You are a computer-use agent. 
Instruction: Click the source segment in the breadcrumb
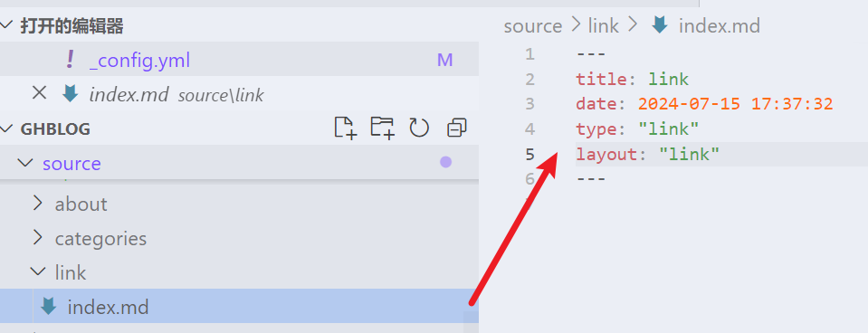pos(532,26)
